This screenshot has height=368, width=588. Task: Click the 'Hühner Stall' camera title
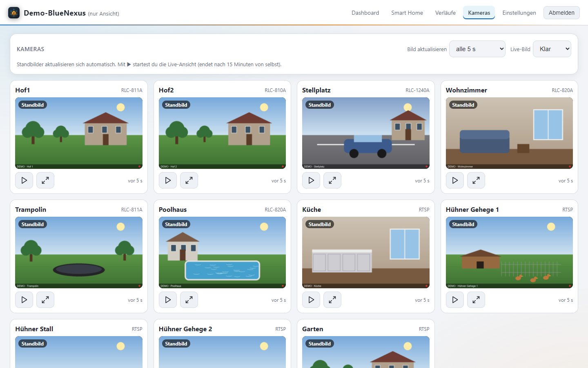pyautogui.click(x=34, y=329)
